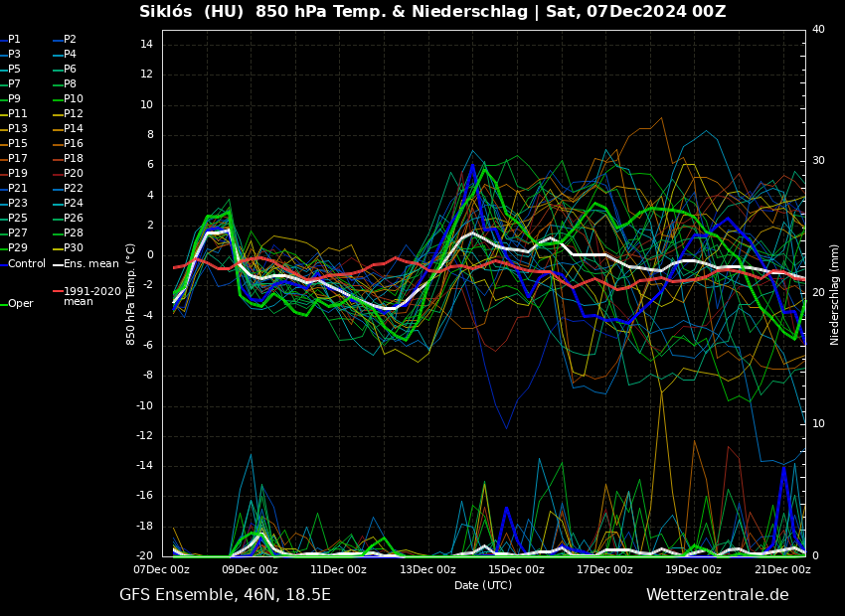Click the P1 legend entry
The image size is (845, 616).
[x=14, y=40]
